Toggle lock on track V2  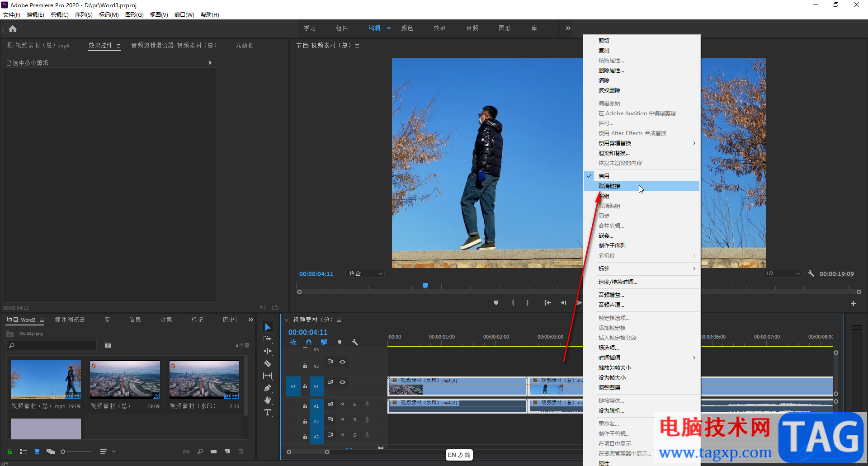305,366
